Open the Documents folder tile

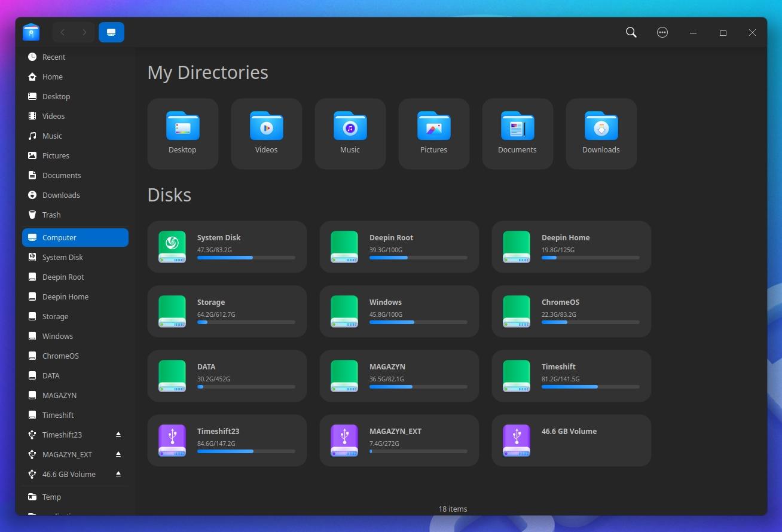tap(518, 134)
